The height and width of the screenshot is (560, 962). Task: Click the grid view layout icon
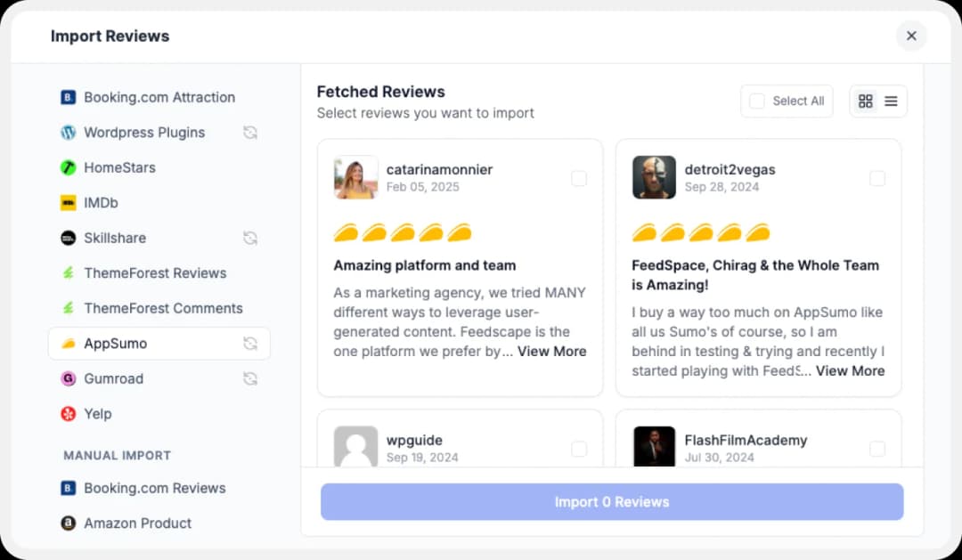pyautogui.click(x=865, y=101)
